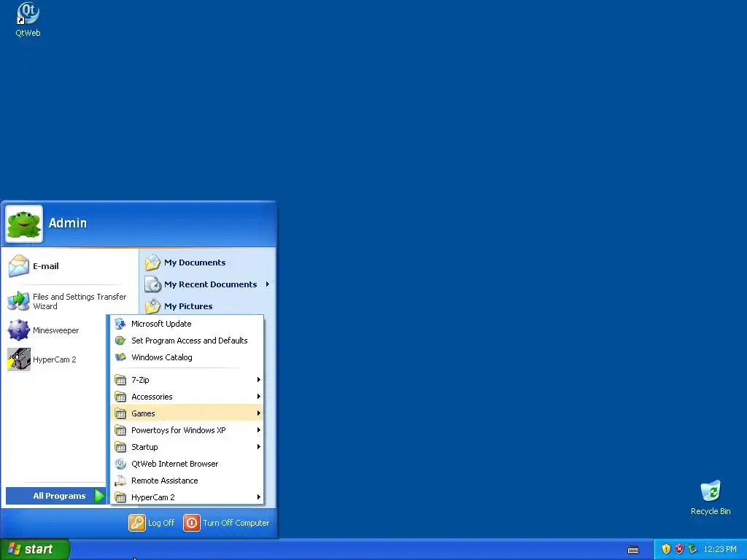Expand the My Recent Documents arrow
This screenshot has width=747, height=560.
coord(267,284)
